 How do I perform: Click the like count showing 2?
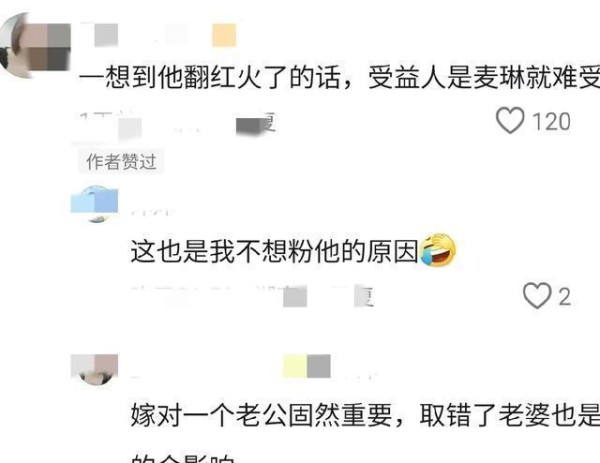pyautogui.click(x=565, y=297)
